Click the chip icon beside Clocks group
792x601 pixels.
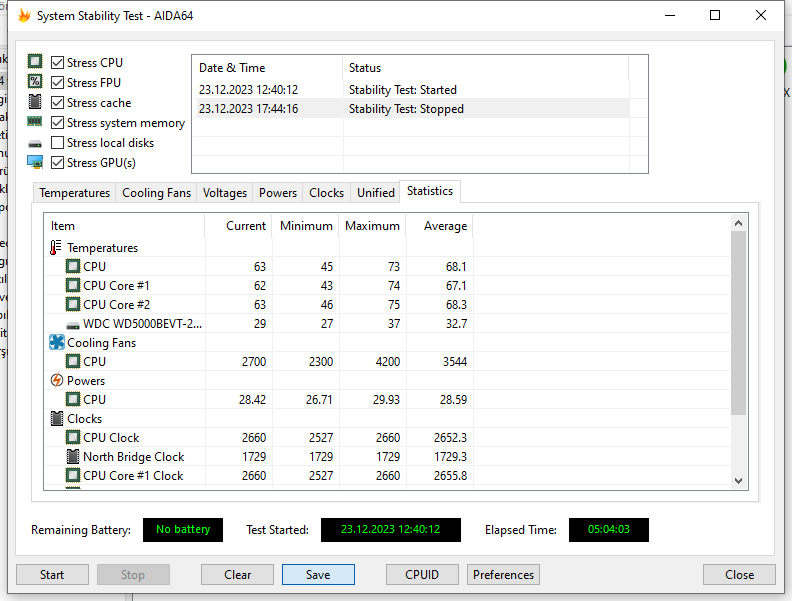(57, 418)
